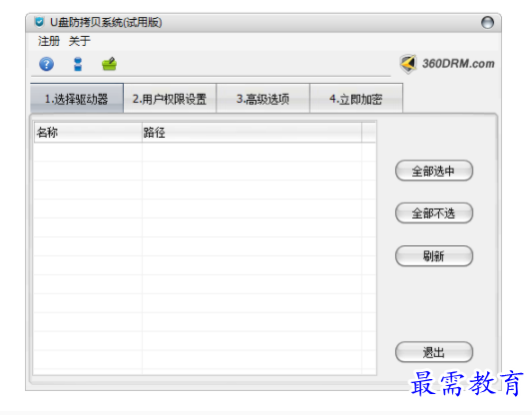Open the 关于 menu

pos(80,41)
